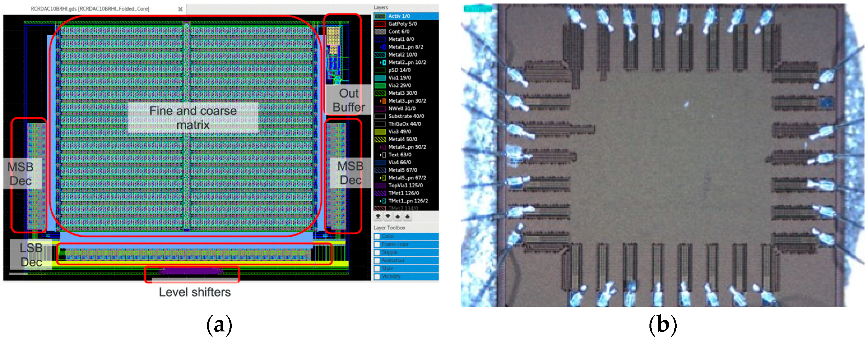
Task: Move selected layer to the top
Action: pyautogui.click(x=407, y=216)
